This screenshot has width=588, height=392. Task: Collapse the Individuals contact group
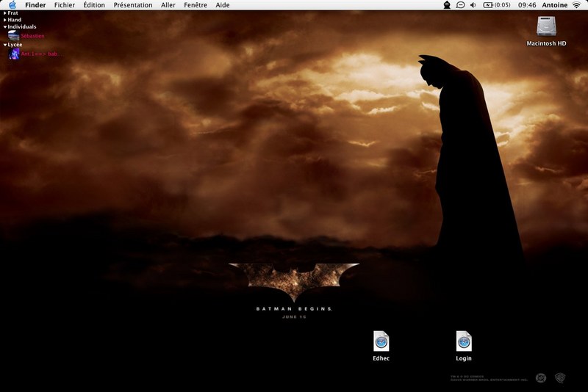click(5, 27)
